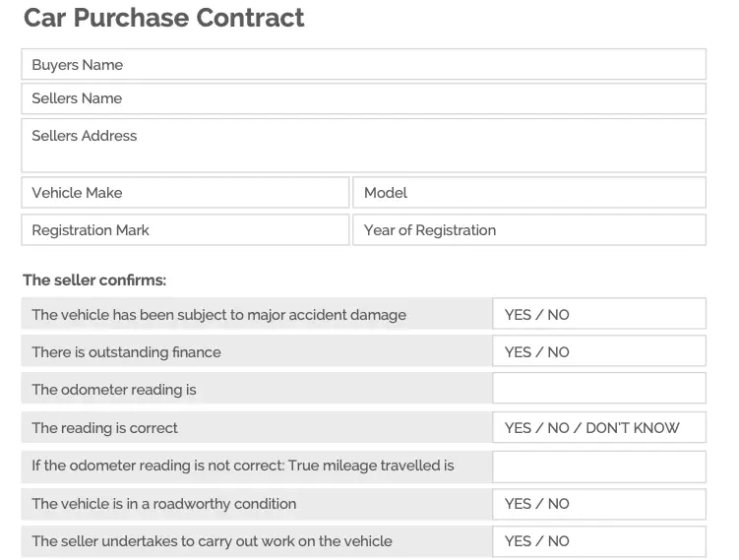Select the Sellers Name field
The height and width of the screenshot is (560, 739).
tap(363, 98)
